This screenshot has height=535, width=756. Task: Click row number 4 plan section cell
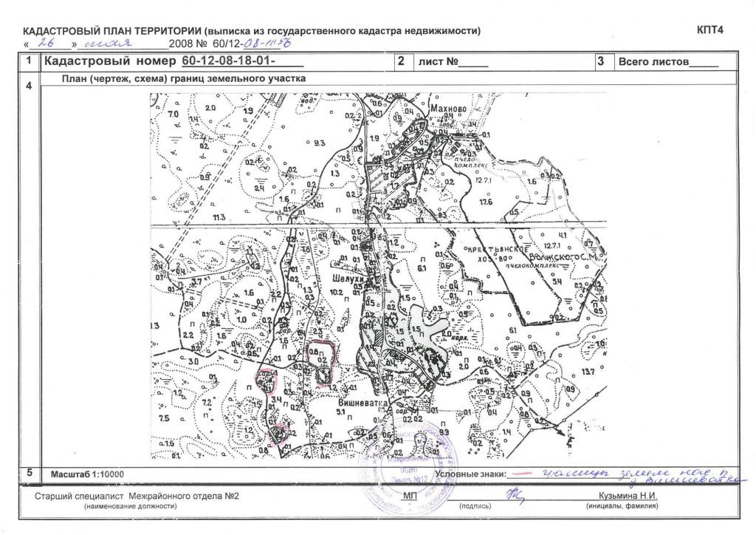pos(29,86)
